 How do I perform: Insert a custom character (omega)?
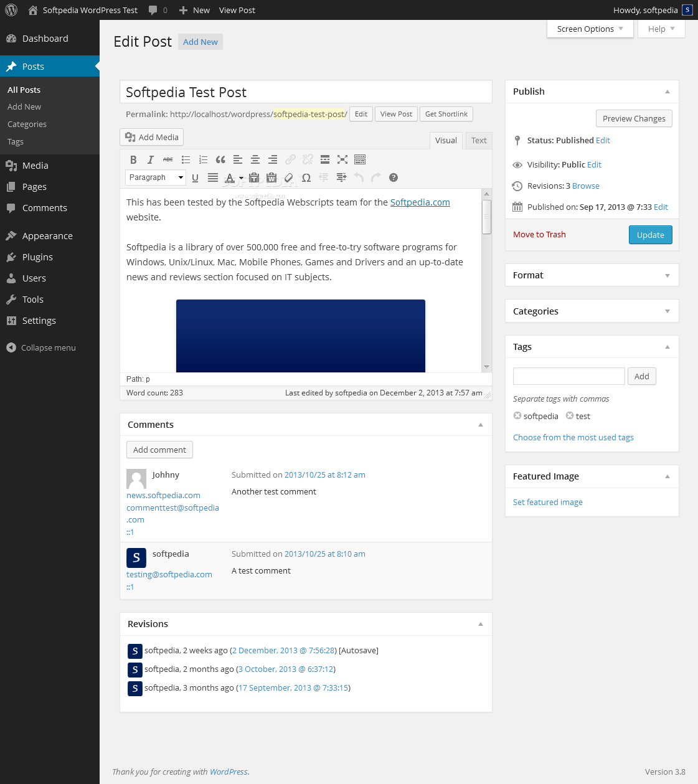click(306, 177)
